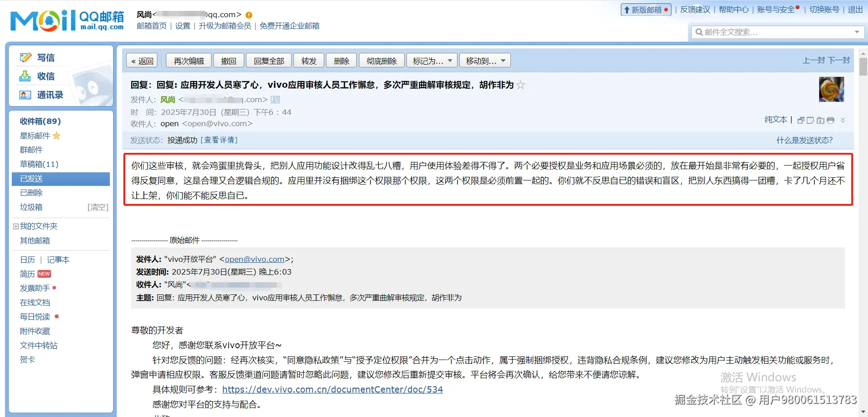Open 日历 calendar link
868x417 pixels.
(x=27, y=260)
